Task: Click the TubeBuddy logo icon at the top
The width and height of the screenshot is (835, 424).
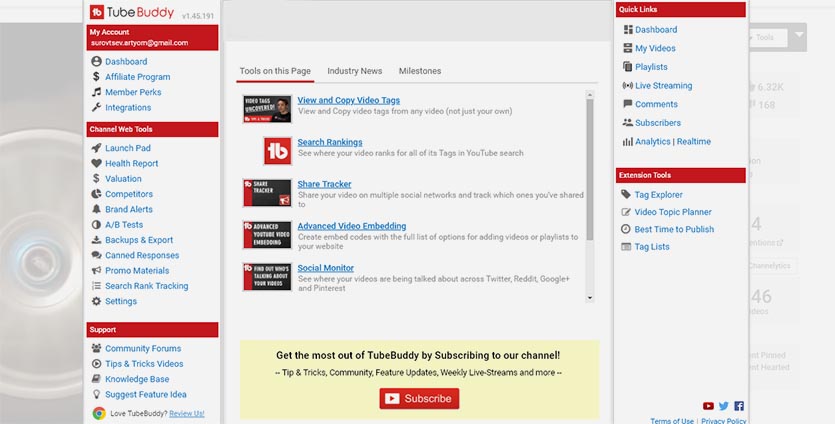Action: 97,12
